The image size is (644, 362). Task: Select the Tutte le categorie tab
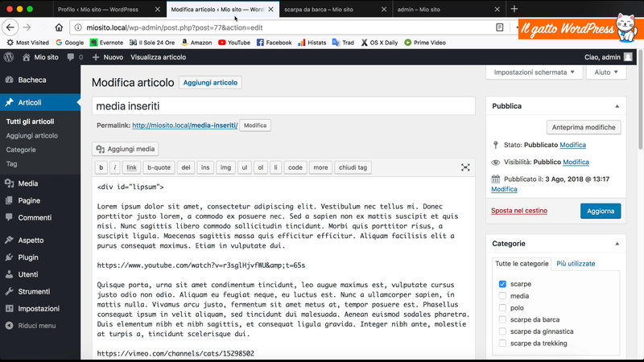pos(522,264)
